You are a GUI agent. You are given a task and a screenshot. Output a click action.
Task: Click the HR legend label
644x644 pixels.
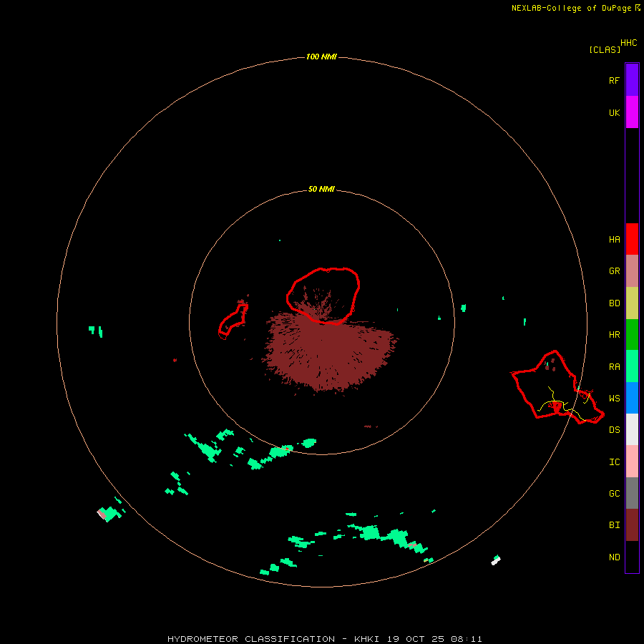click(x=614, y=335)
